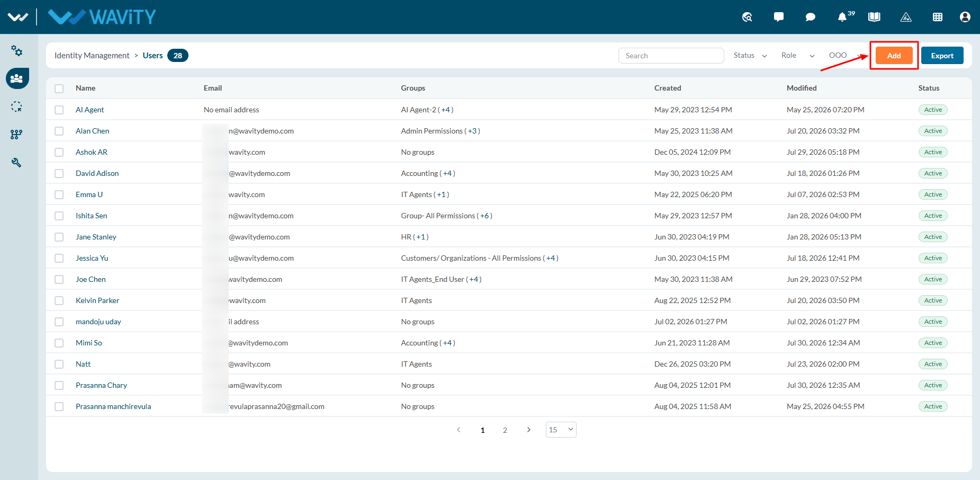
Task: Toggle the select-all checkbox in table header
Action: pos(59,88)
